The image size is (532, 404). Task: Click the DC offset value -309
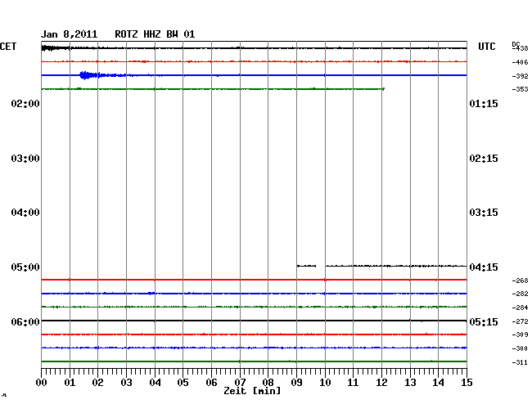coord(520,334)
